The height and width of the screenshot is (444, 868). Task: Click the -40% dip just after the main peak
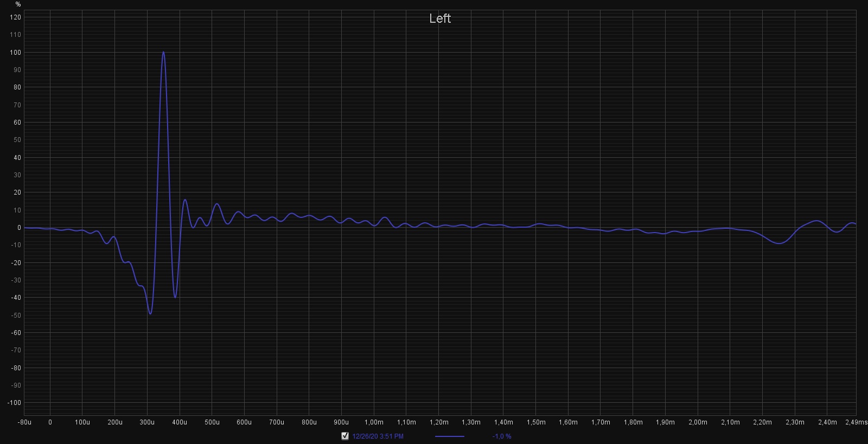tap(175, 297)
